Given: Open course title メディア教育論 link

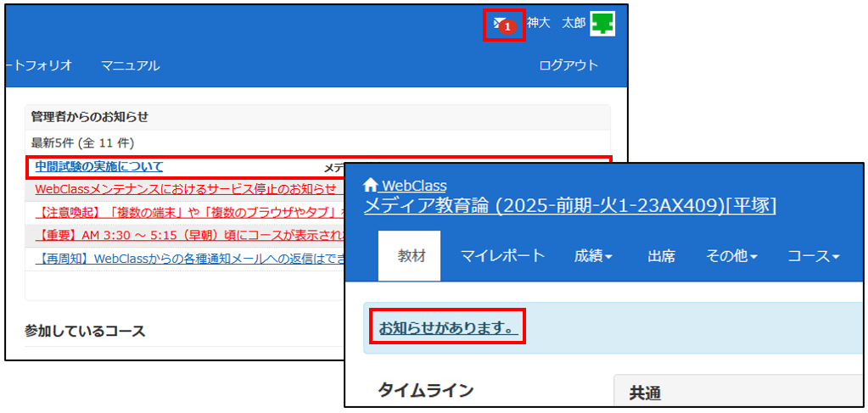Looking at the screenshot, I should point(570,205).
